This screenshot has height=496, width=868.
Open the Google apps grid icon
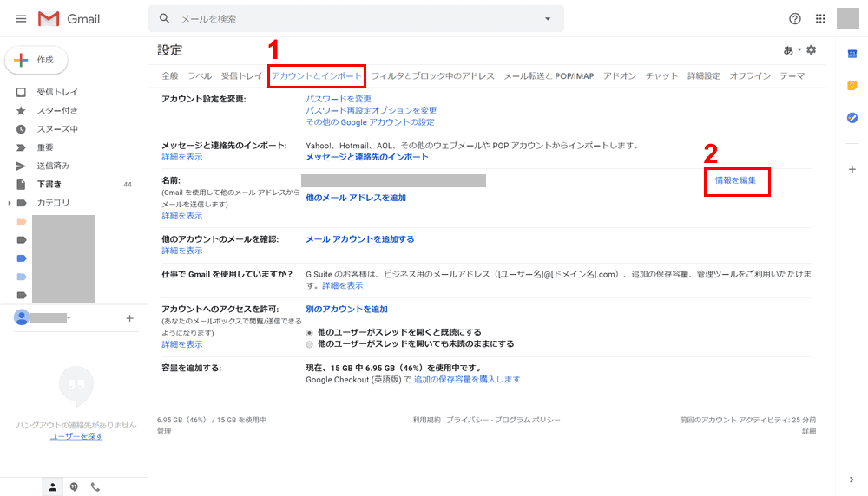[x=820, y=19]
